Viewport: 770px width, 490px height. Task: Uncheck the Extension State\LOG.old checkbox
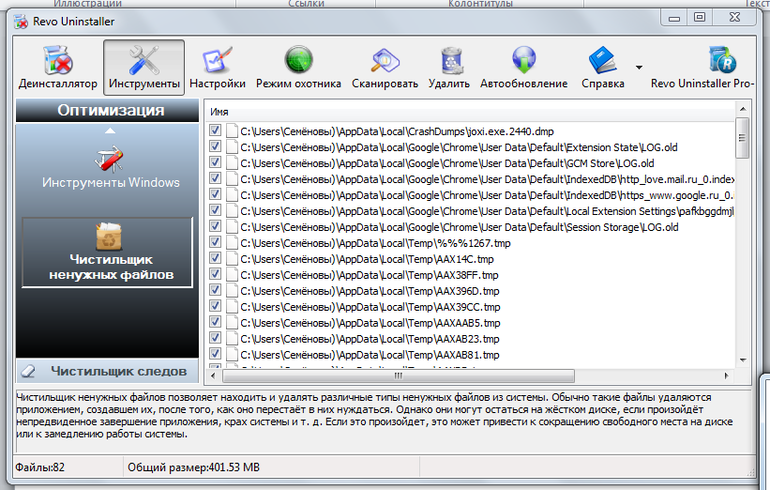tap(215, 146)
